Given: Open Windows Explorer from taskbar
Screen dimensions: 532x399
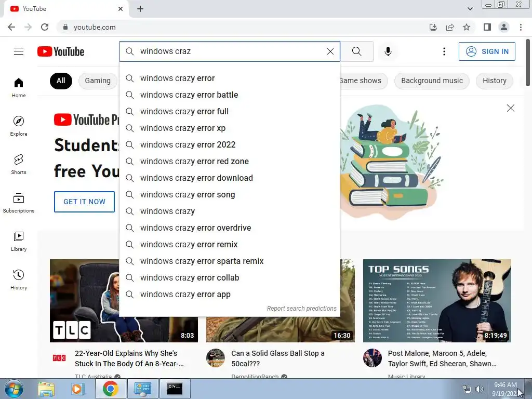Looking at the screenshot, I should click(x=46, y=389).
